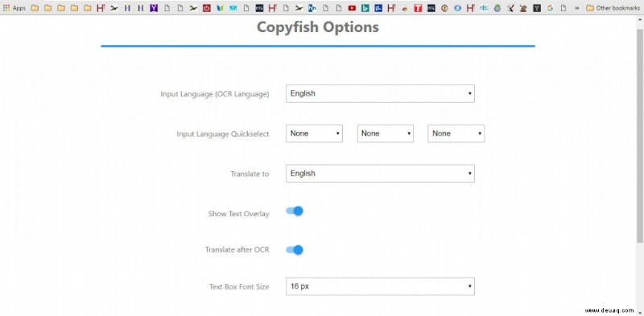The width and height of the screenshot is (644, 316).
Task: Open the Apps shortcut in bookmarks bar
Action: 14,8
